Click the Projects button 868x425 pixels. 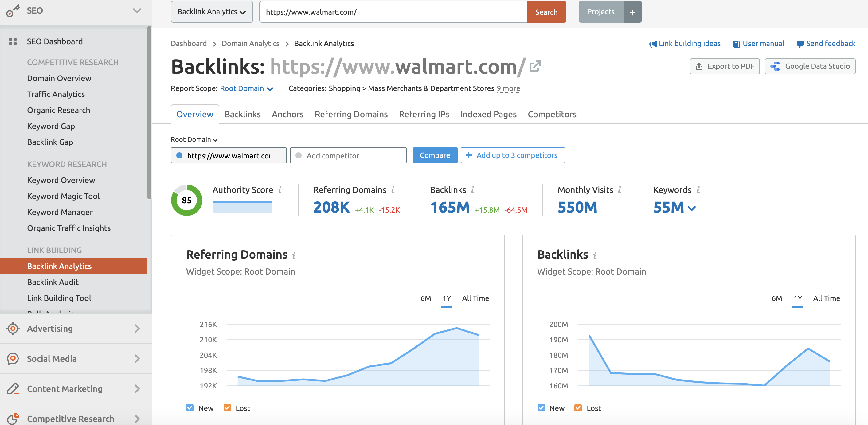click(601, 12)
